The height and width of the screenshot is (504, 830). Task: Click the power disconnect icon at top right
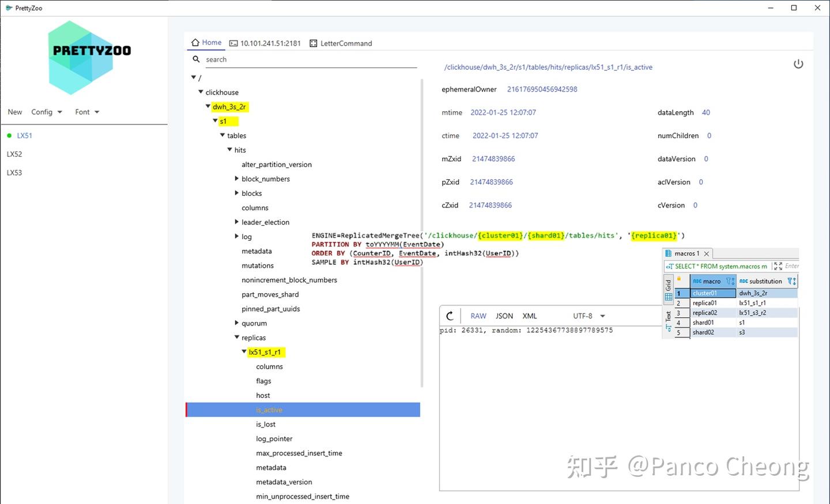pyautogui.click(x=798, y=64)
